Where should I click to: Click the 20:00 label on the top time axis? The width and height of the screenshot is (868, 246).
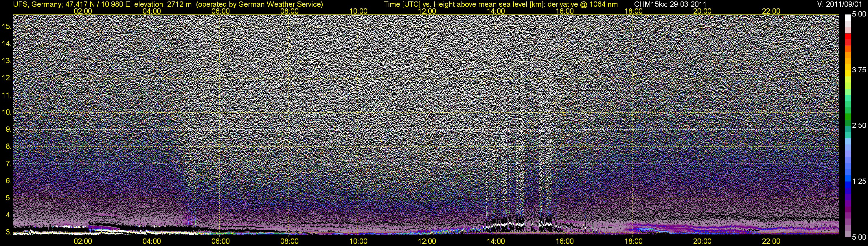click(702, 11)
